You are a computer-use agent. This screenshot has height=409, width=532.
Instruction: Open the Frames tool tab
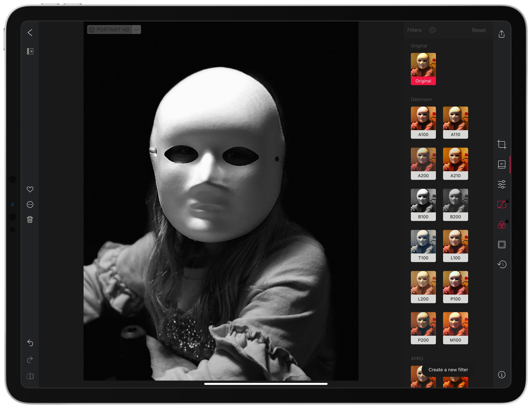point(502,245)
